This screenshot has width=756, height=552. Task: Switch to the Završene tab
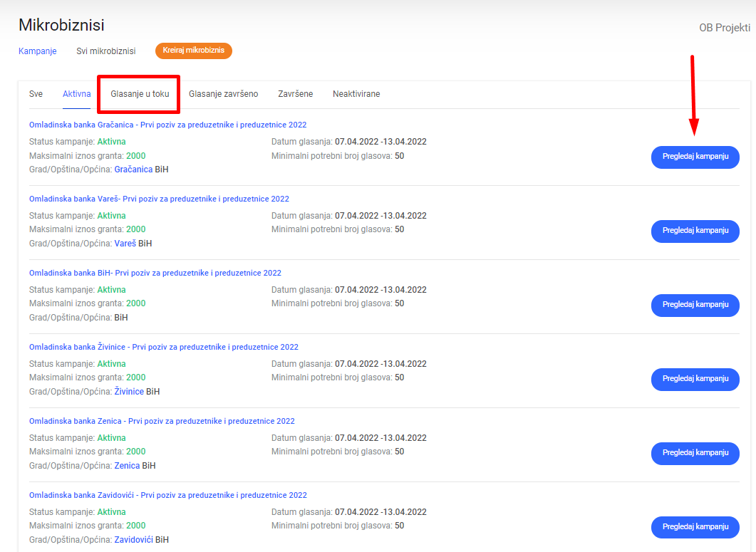click(295, 94)
